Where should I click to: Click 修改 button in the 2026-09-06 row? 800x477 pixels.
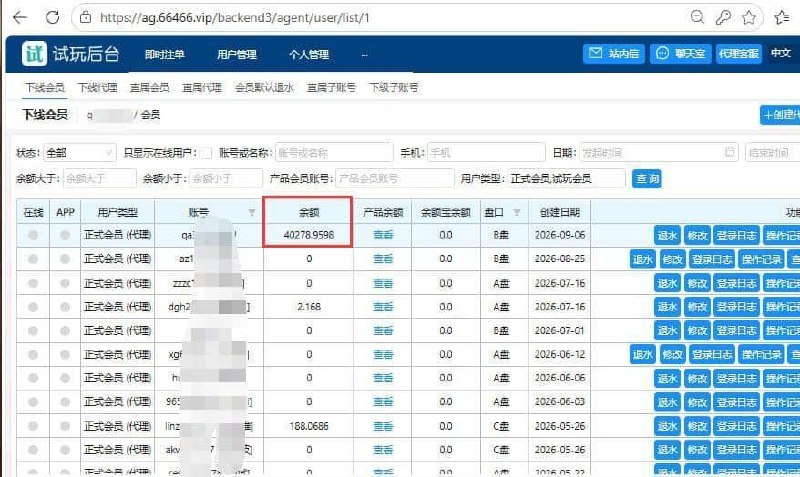pos(696,235)
